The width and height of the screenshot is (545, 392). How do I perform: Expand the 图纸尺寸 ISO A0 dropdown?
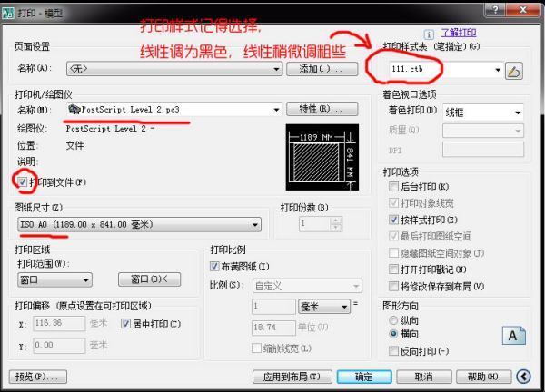pos(256,224)
